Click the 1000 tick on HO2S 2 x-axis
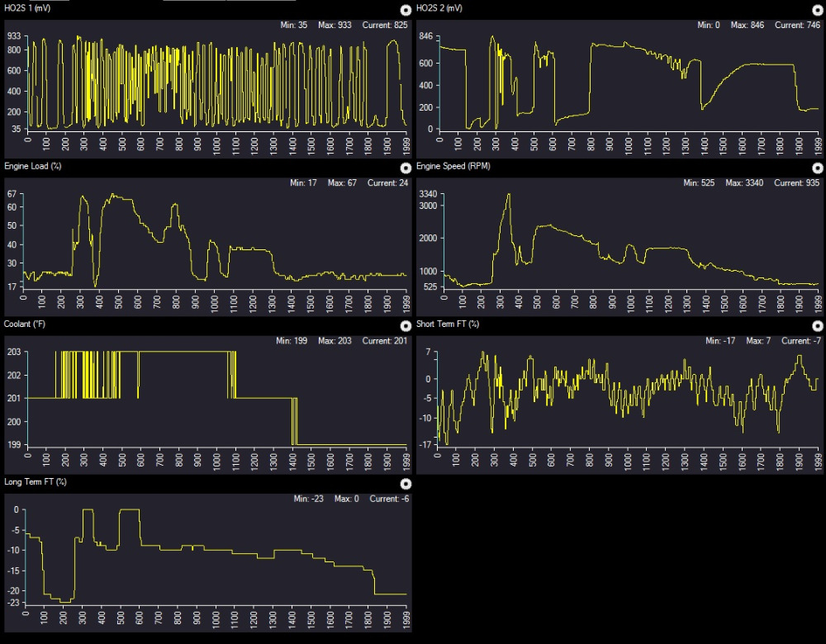The width and height of the screenshot is (826, 644). 629,144
